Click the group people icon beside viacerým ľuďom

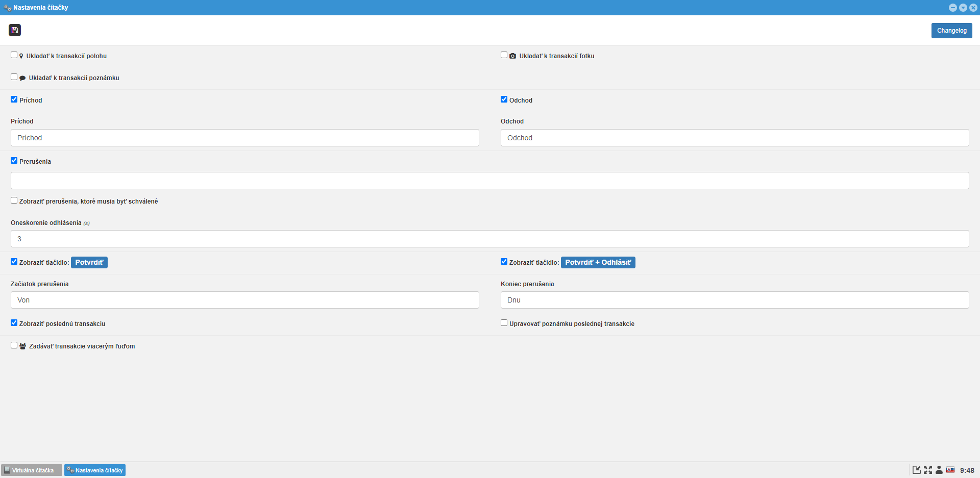pyautogui.click(x=22, y=346)
